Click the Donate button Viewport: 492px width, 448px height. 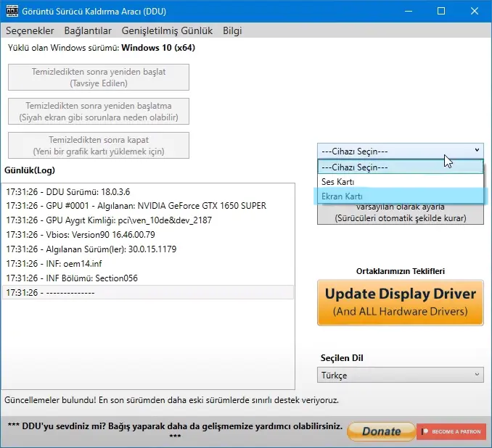(381, 431)
